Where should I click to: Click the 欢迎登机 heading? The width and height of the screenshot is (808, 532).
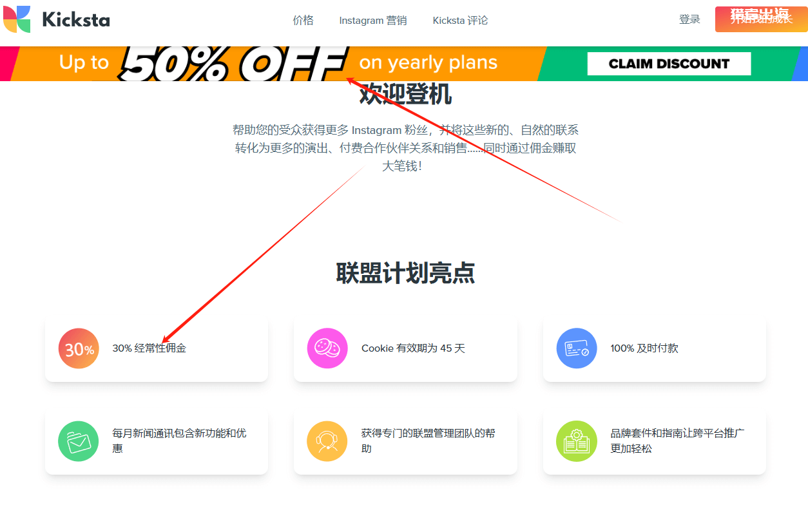(x=405, y=95)
